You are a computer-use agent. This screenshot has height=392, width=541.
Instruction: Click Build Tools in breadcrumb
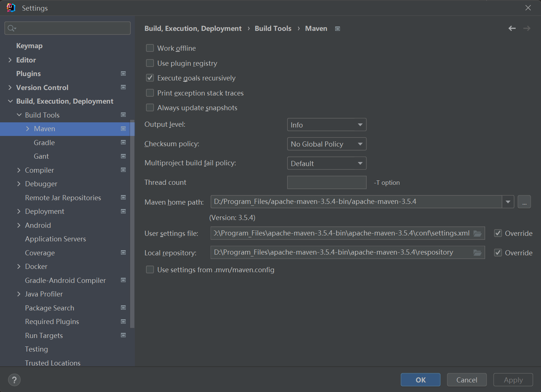(273, 28)
